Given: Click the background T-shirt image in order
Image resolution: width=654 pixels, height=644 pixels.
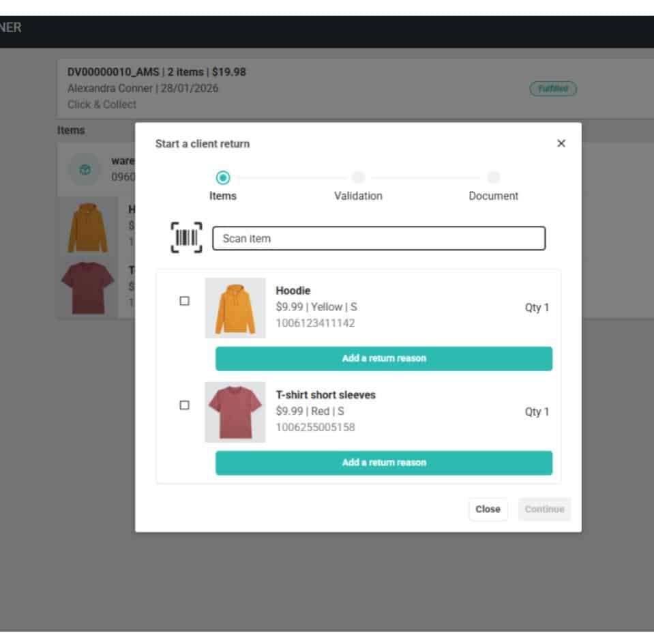Looking at the screenshot, I should click(x=87, y=287).
